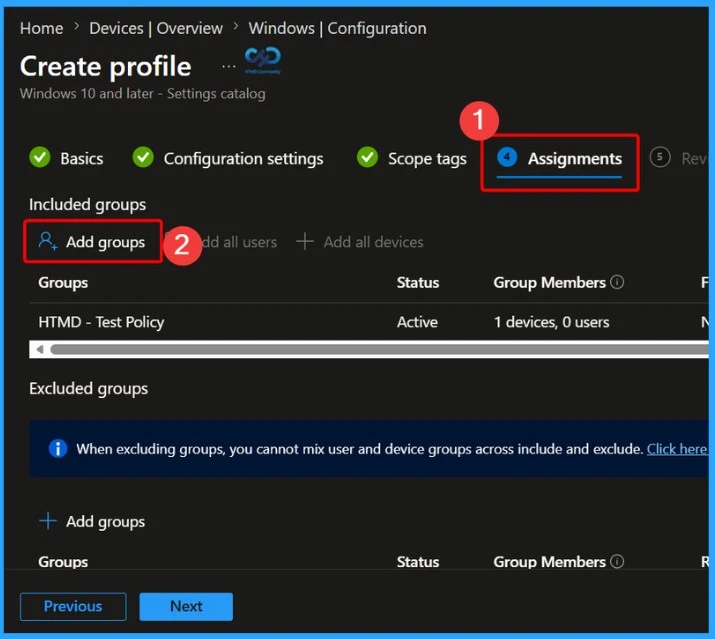Screen dimensions: 715x639
Task: Click the green checkmark icon next to Basics
Action: coord(40,157)
